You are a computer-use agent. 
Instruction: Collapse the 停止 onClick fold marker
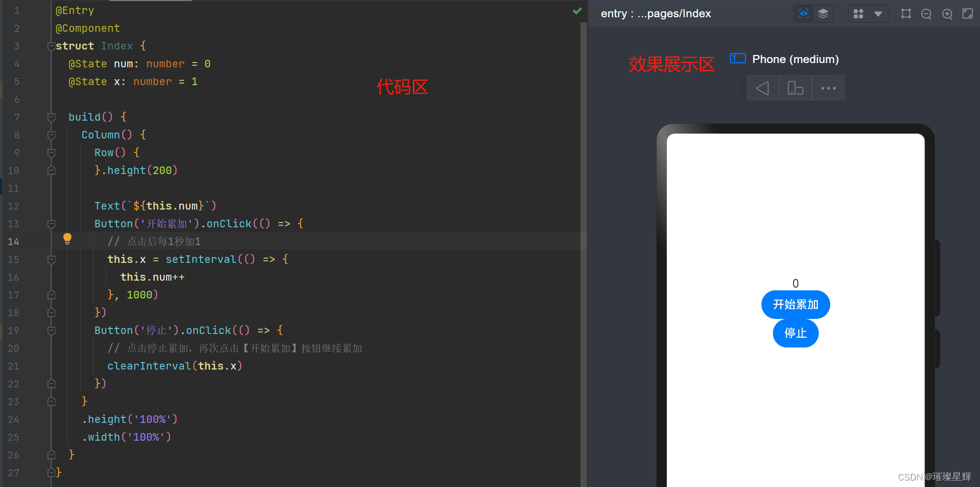click(51, 330)
